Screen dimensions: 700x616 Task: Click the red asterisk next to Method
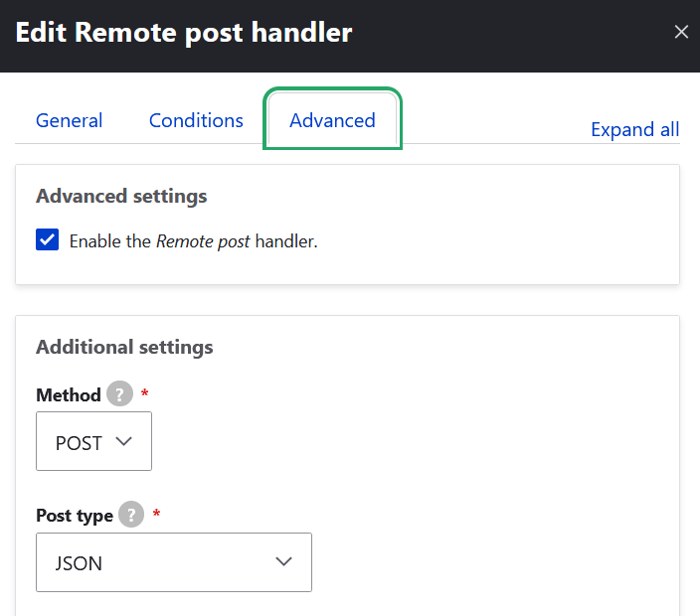[x=145, y=393]
